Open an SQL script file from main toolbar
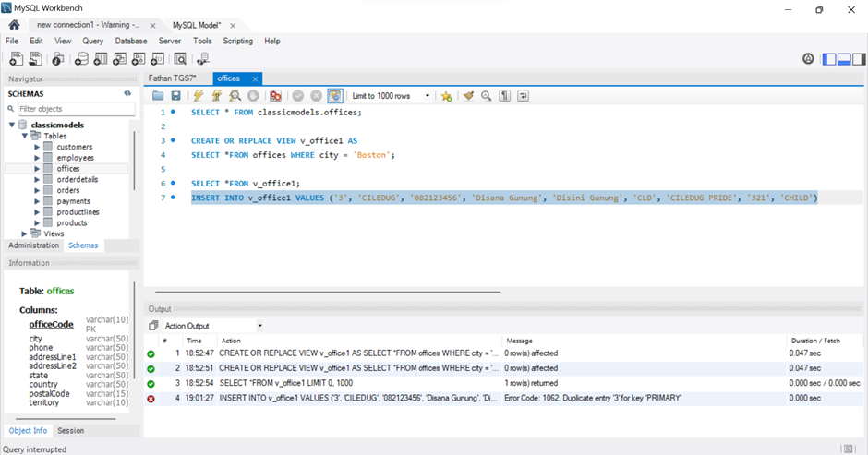The image size is (868, 455). (x=35, y=59)
